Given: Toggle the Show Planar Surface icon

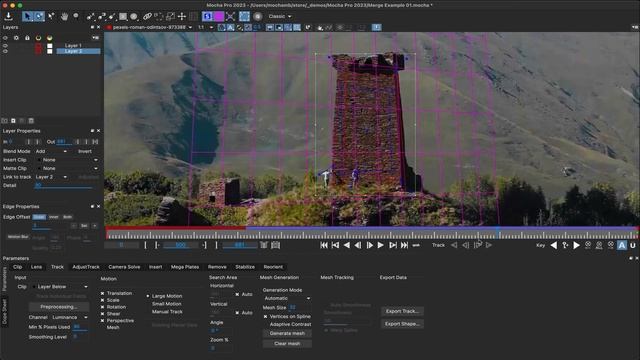Looking at the screenshot, I should pyautogui.click(x=207, y=16).
